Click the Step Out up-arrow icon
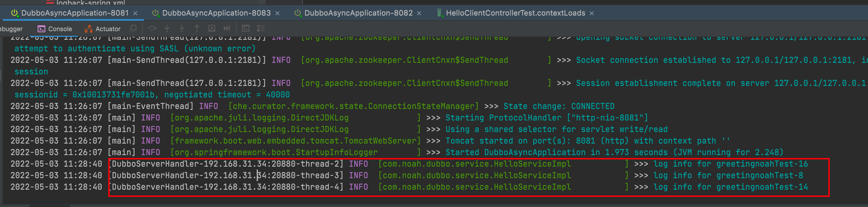This screenshot has height=207, width=868. tap(197, 28)
